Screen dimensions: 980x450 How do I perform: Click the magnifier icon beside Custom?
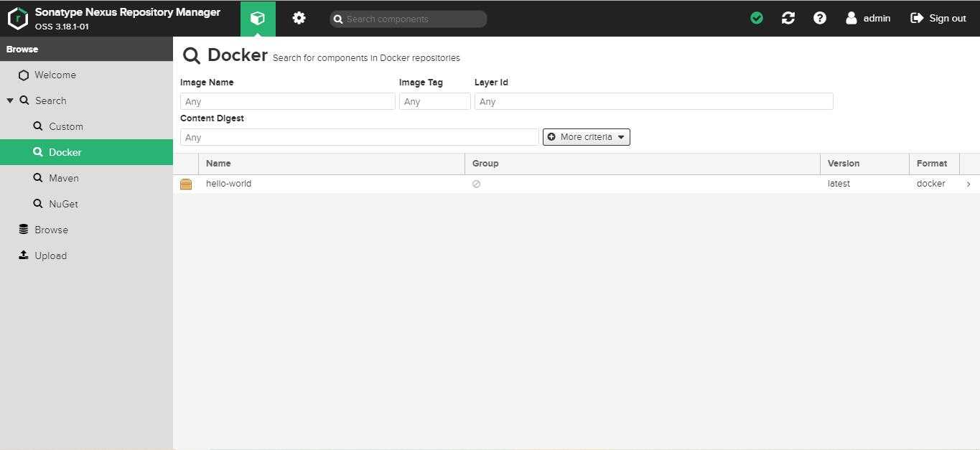[x=38, y=126]
